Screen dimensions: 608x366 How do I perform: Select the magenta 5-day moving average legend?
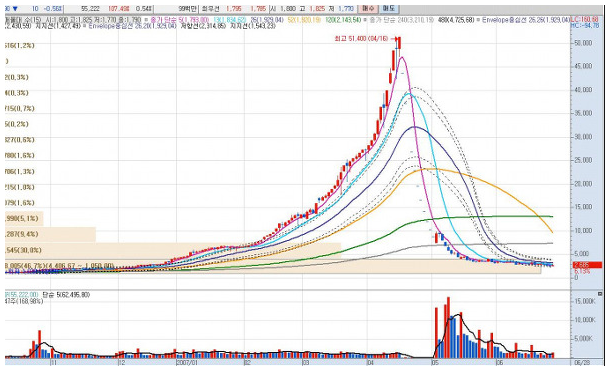(180, 20)
